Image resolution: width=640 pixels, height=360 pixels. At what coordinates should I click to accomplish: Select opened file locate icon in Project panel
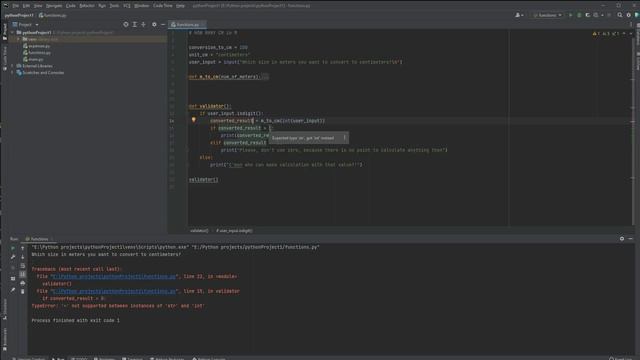tap(126, 24)
